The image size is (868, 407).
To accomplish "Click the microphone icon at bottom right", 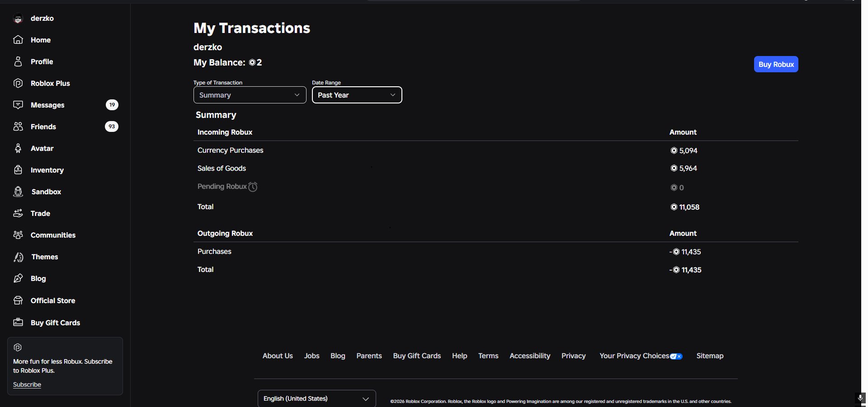I will tap(860, 398).
